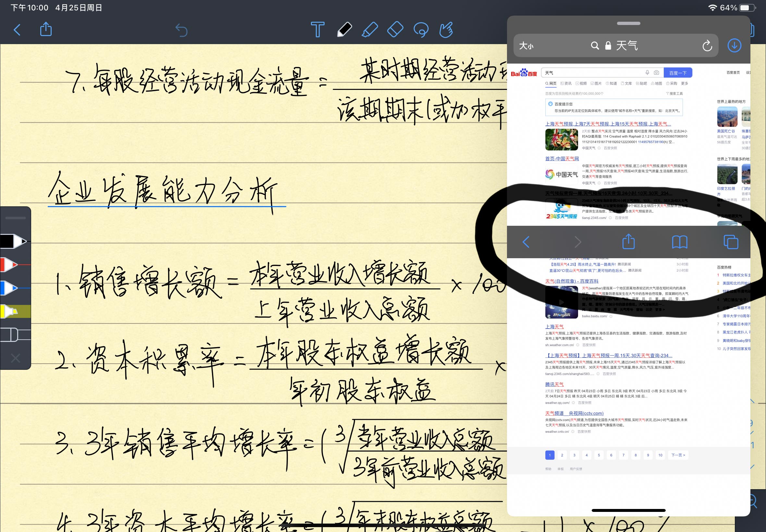Click the Safari downloads icon
Screen dimensions: 766x532
[x=734, y=45]
